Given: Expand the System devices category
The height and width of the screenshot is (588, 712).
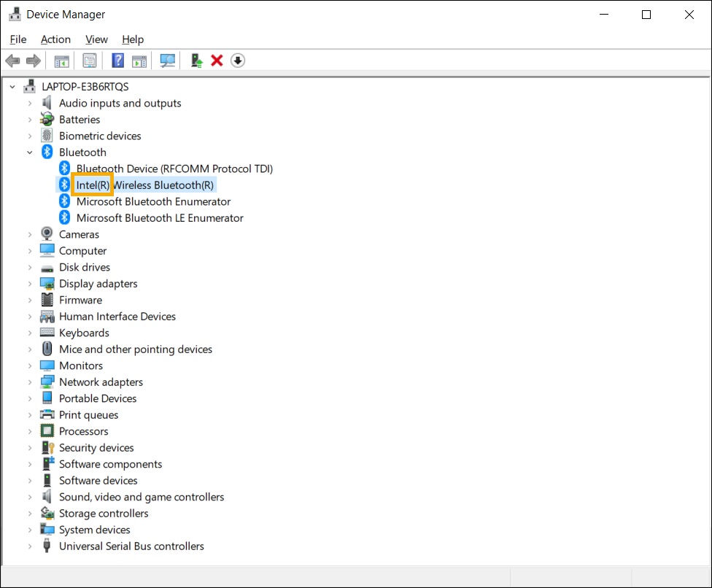Looking at the screenshot, I should 29,530.
